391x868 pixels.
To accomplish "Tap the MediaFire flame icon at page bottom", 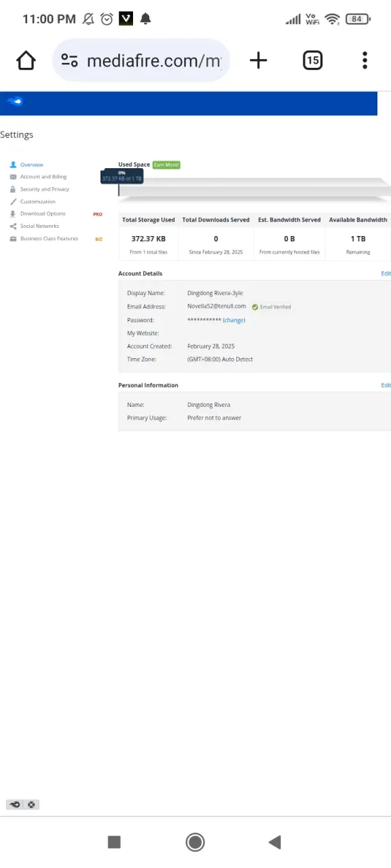I will (15, 805).
